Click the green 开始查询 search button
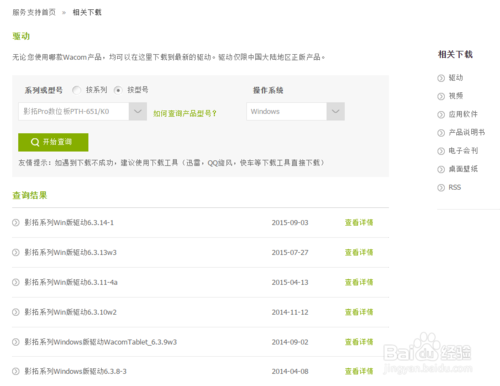Screen dimensions: 500x386 (53, 142)
